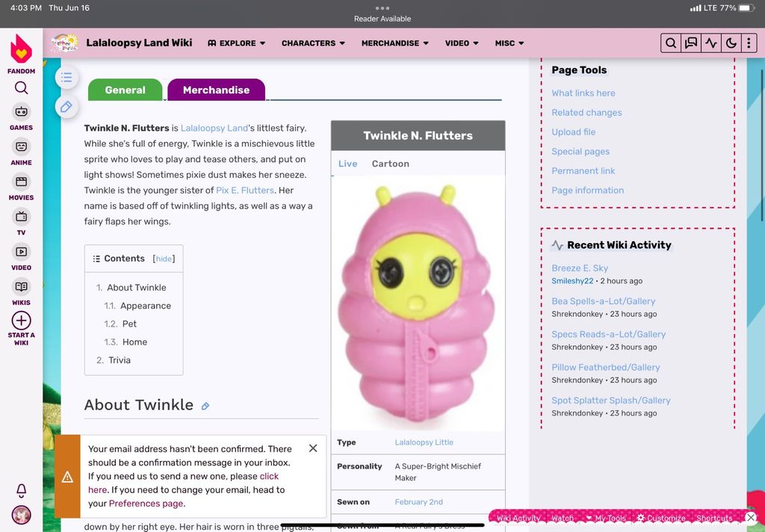This screenshot has width=765, height=532.
Task: Click the 'click here' resend email link
Action: pos(184,483)
